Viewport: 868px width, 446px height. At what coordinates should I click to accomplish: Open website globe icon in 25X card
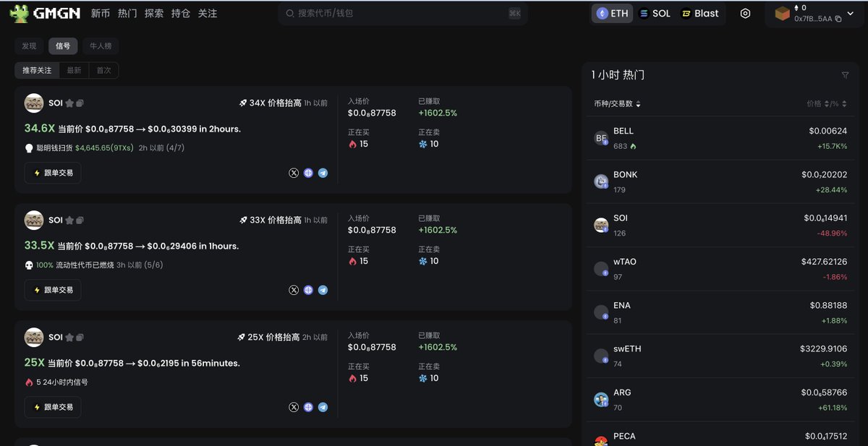click(x=308, y=407)
